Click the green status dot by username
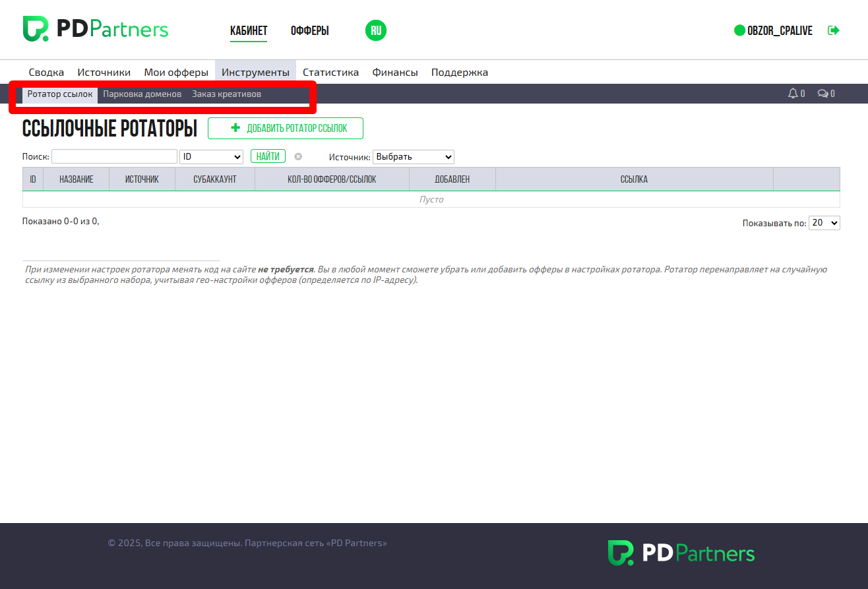 tap(739, 30)
